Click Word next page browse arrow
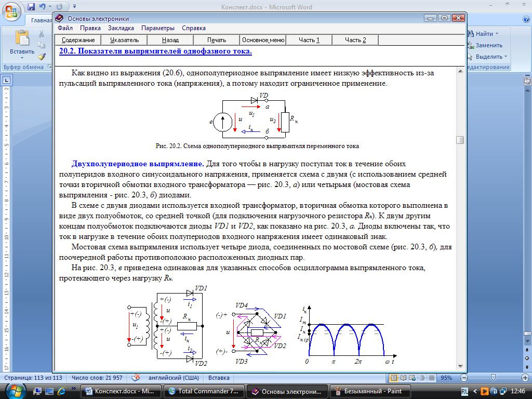This screenshot has width=532, height=399. tap(527, 366)
